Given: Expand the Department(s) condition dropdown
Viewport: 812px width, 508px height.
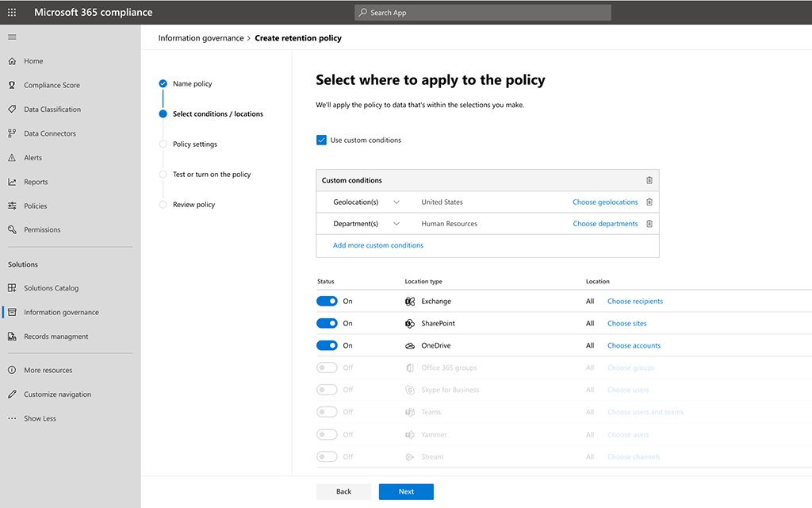Looking at the screenshot, I should (x=396, y=224).
